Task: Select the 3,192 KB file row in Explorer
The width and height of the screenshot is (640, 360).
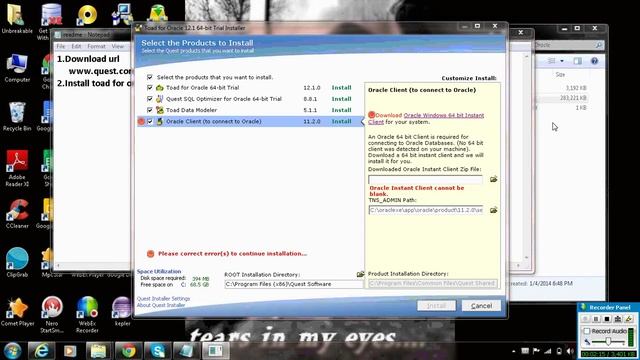Action: (562, 88)
